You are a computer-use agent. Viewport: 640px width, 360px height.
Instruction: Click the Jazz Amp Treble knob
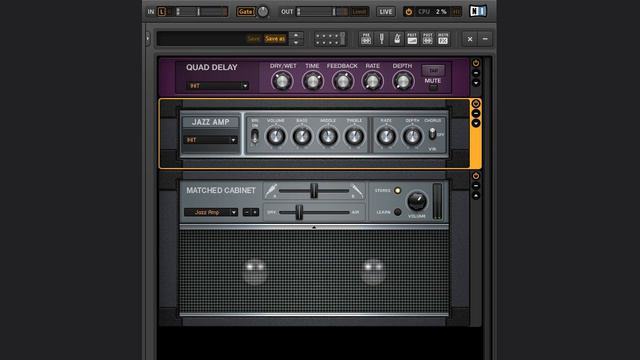point(354,136)
